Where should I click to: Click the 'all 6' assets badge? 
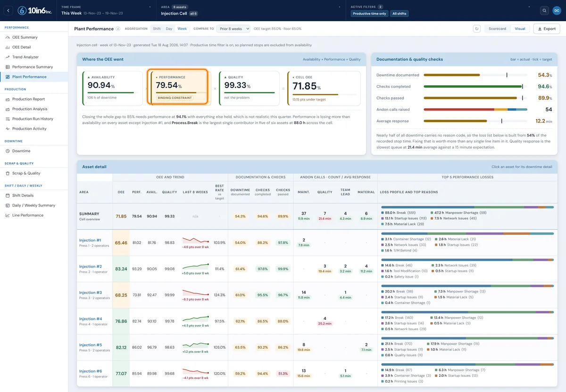pos(193,14)
